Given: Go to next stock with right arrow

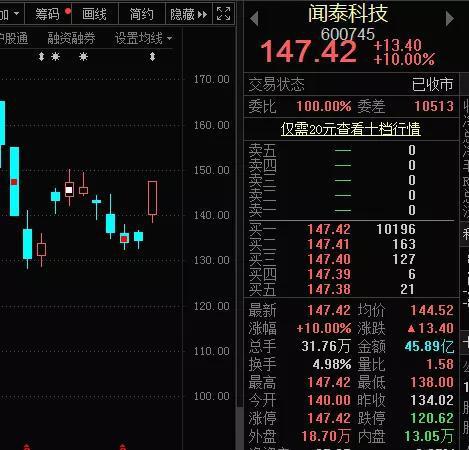Looking at the screenshot, I should (450, 18).
